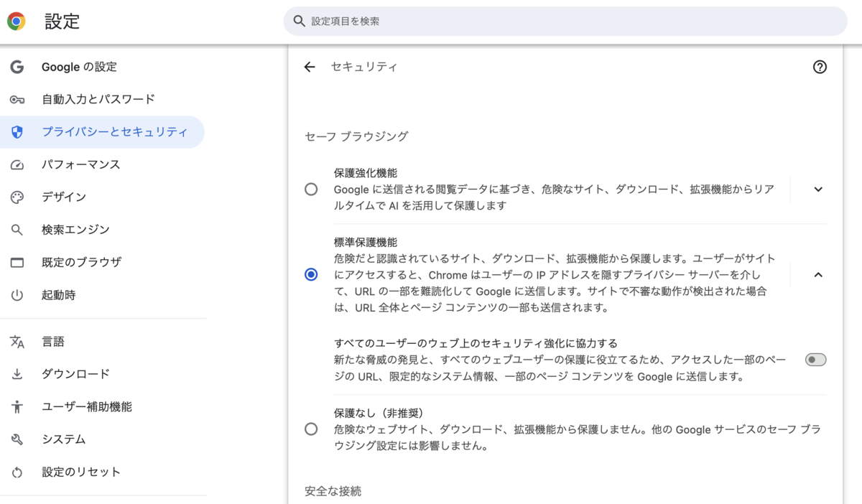This screenshot has height=504, width=862.
Task: Click the accessibility figure icon for ユーザー補助機能
Action: tap(17, 407)
